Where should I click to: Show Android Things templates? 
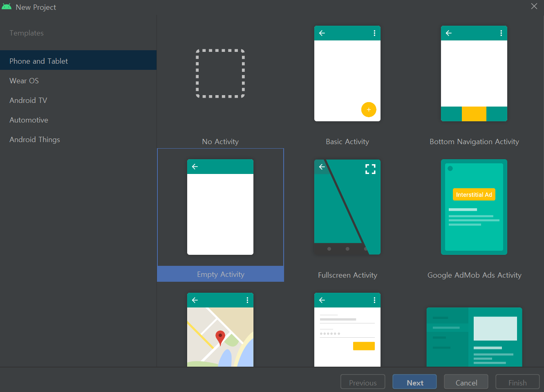tap(78, 140)
